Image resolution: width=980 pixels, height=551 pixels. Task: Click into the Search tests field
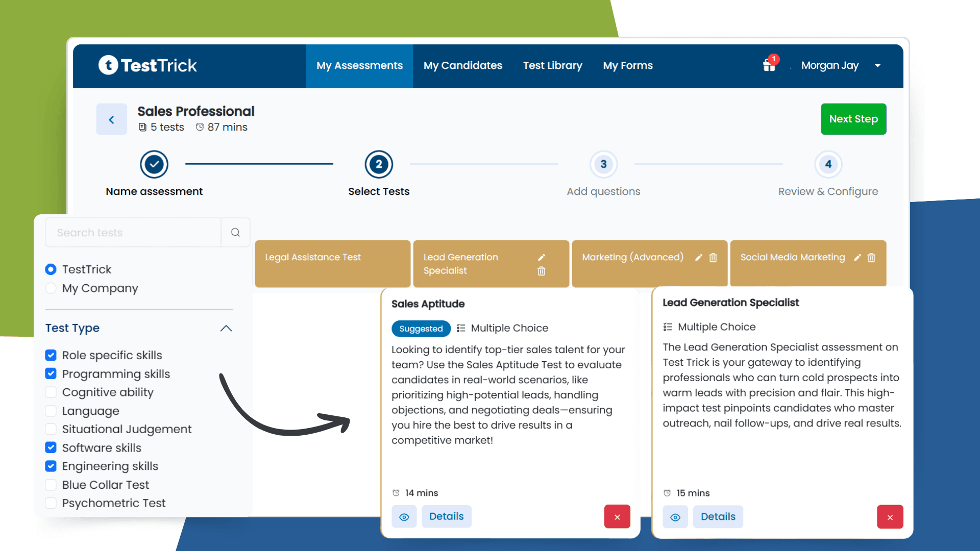133,233
